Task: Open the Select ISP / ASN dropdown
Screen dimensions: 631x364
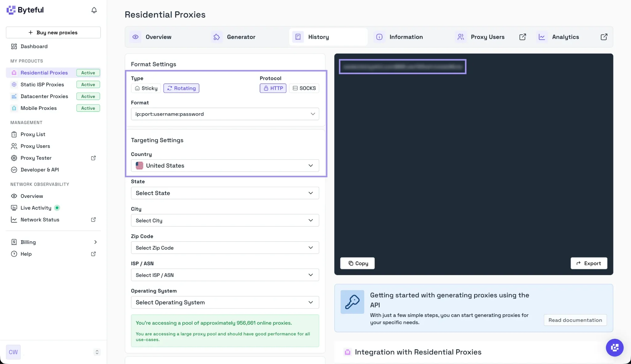Action: [225, 275]
